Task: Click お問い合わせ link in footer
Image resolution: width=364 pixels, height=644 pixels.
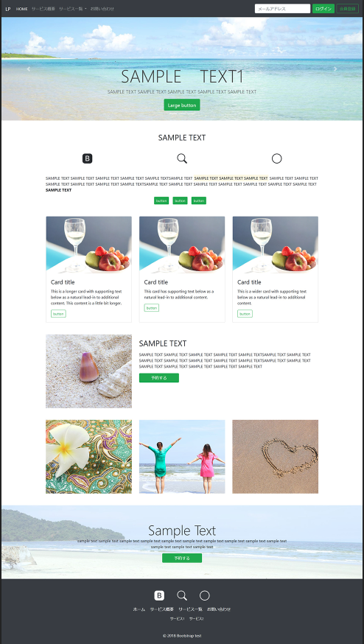Action: [x=219, y=609]
